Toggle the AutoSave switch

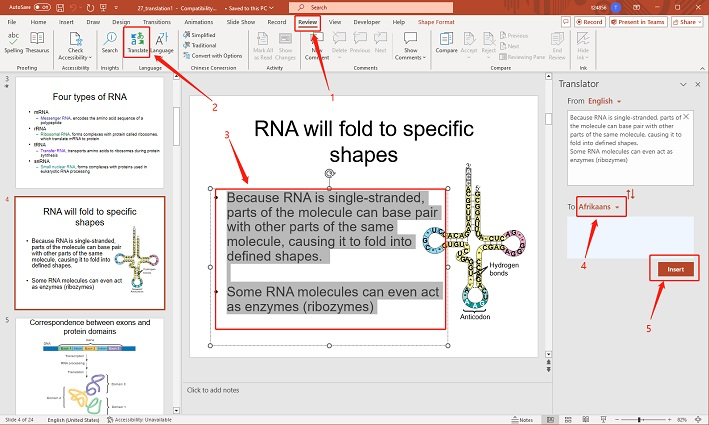click(42, 7)
